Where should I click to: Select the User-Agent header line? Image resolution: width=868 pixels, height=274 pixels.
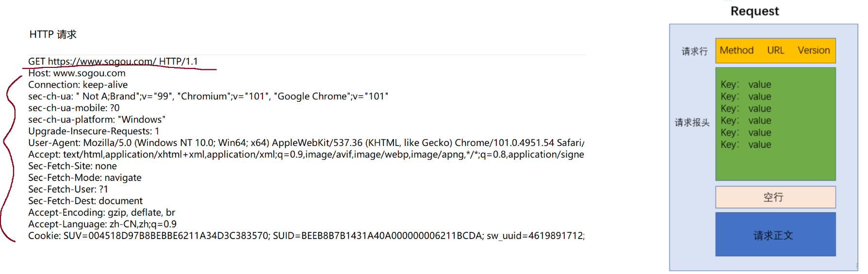coord(306,143)
